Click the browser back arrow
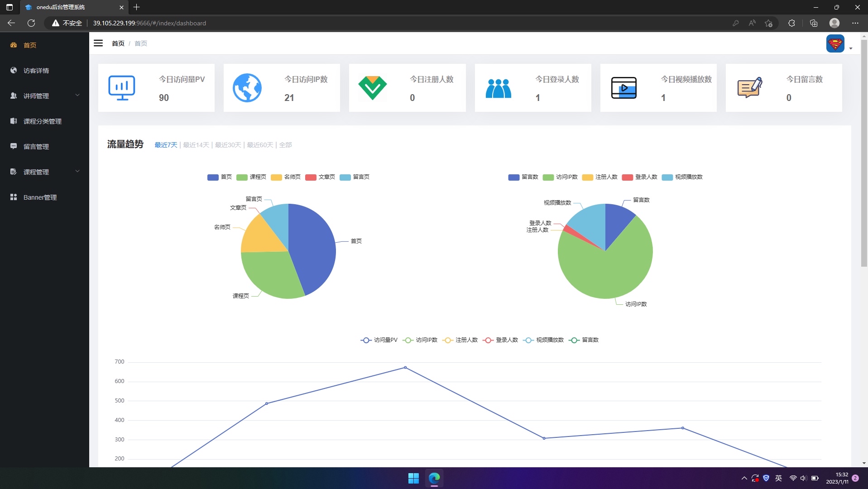 point(11,23)
